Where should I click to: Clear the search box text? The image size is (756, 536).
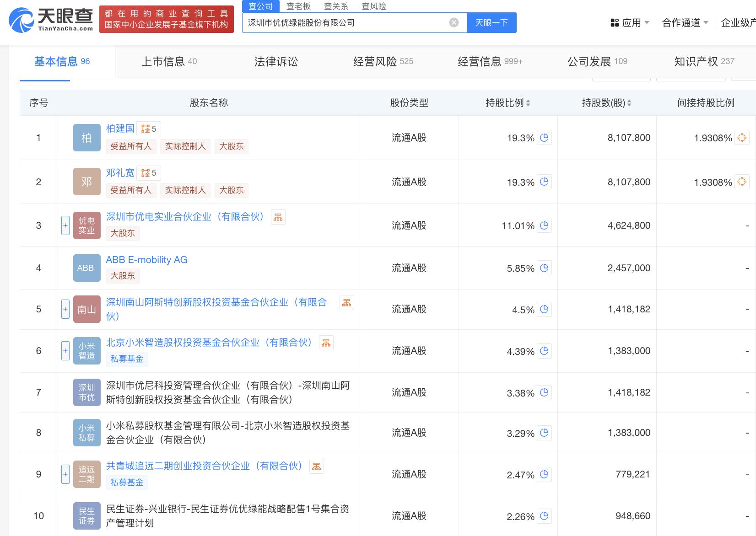click(454, 22)
